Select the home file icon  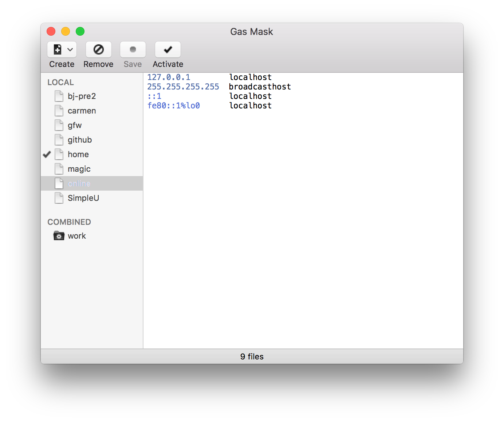[x=59, y=154]
